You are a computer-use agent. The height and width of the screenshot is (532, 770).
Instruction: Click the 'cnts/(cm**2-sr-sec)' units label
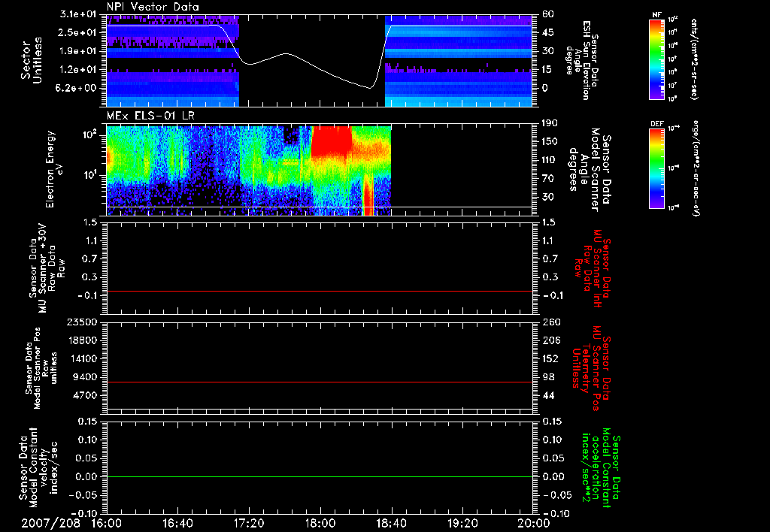click(694, 59)
